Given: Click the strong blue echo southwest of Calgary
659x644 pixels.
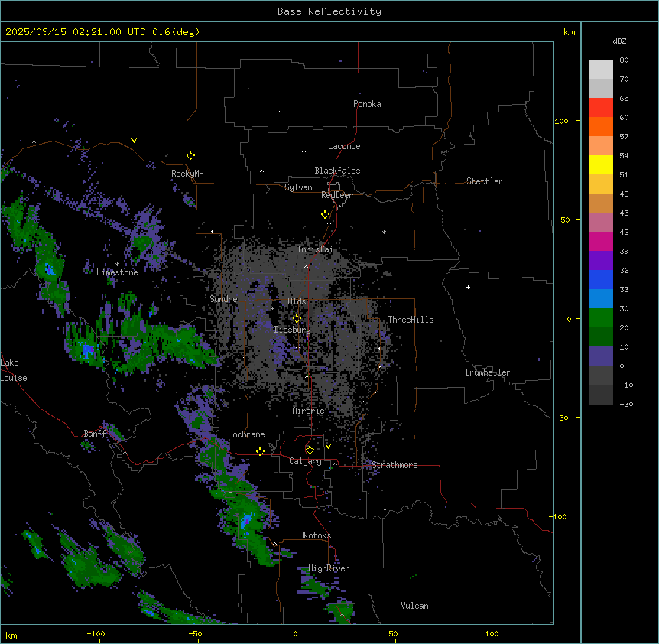Looking at the screenshot, I should [x=245, y=522].
